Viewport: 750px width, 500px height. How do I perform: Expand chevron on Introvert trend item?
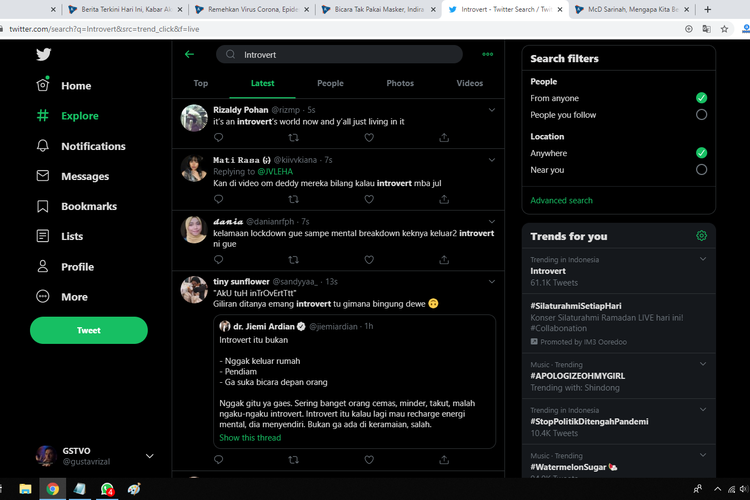coord(703,260)
